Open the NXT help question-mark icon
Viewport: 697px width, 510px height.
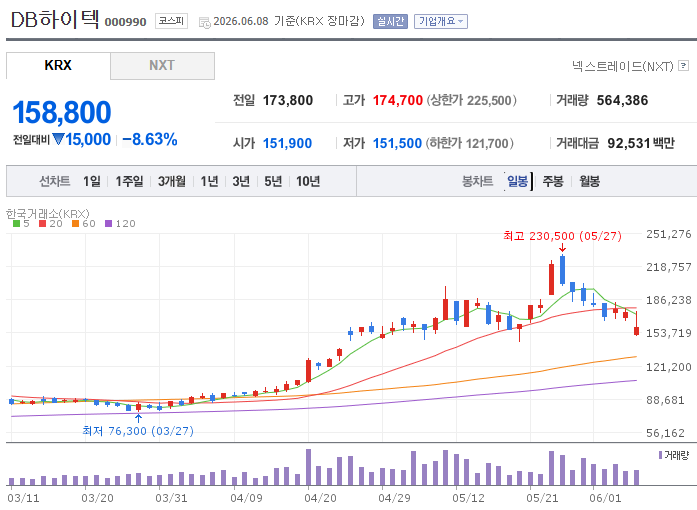pyautogui.click(x=684, y=66)
